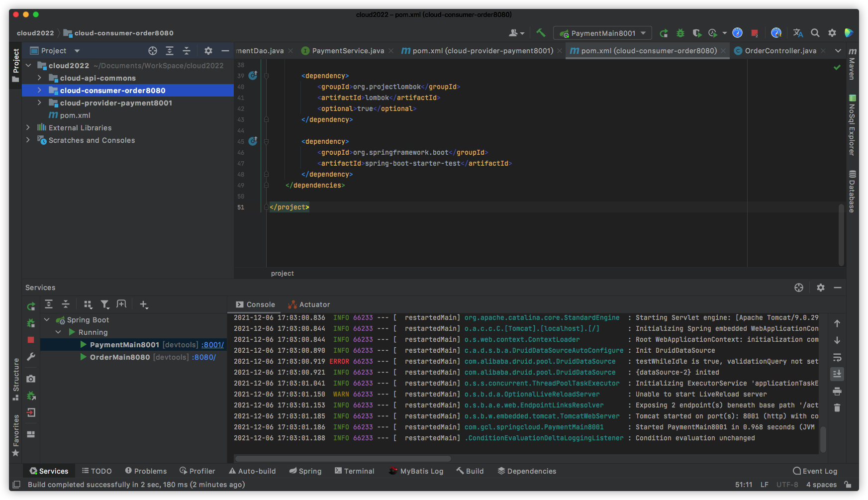Screen dimensions: 868x500
Task: Select opened file target icon in Project panel
Action: 153,51
